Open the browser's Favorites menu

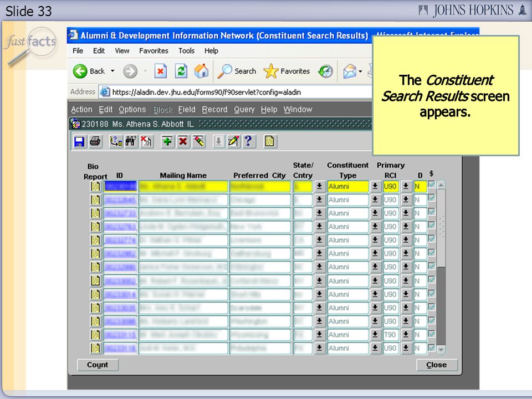[x=154, y=51]
